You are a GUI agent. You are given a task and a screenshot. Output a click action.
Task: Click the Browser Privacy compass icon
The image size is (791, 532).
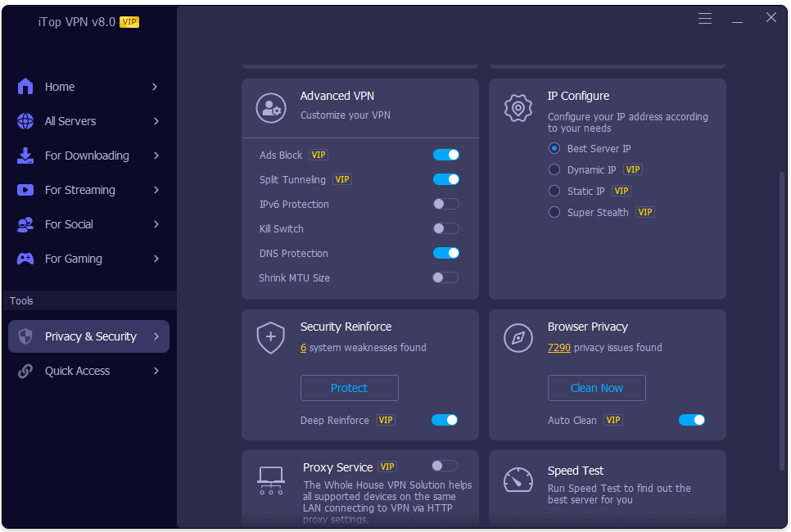518,337
